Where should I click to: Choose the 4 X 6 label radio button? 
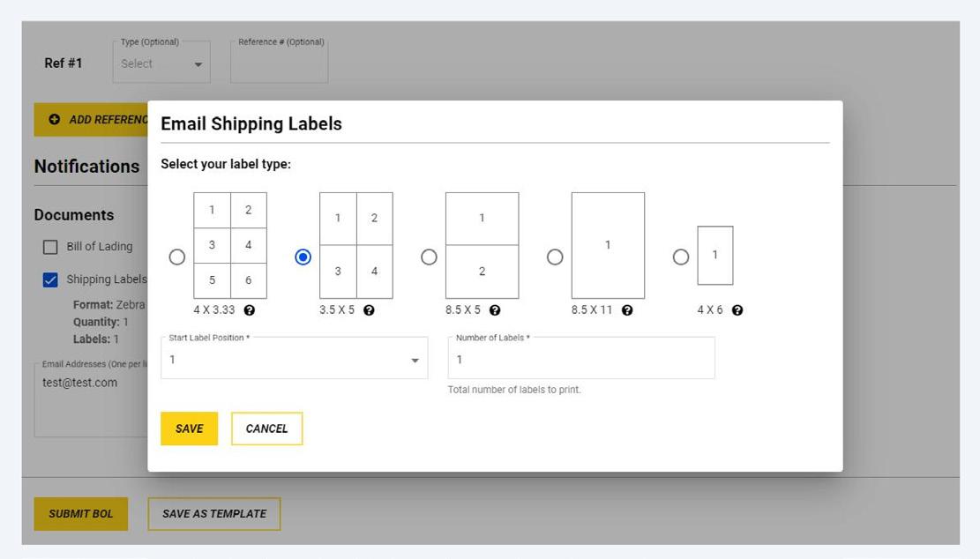point(681,257)
